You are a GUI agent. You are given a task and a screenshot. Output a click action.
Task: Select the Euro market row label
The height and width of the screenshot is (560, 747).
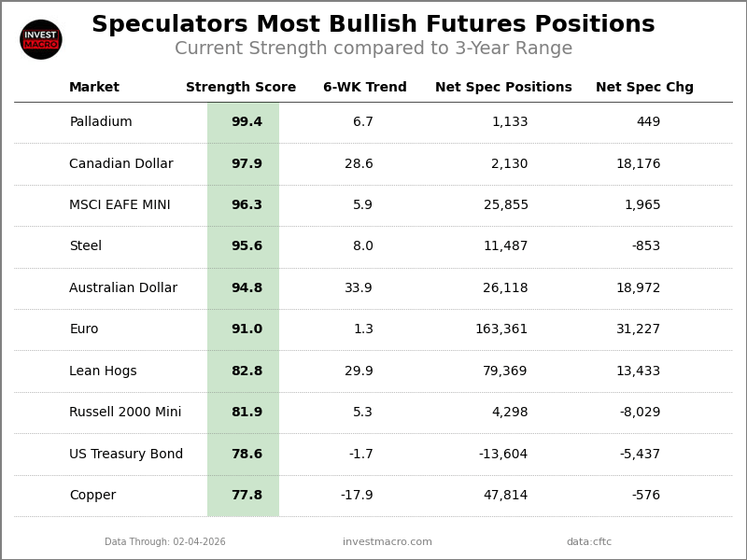pyautogui.click(x=84, y=329)
